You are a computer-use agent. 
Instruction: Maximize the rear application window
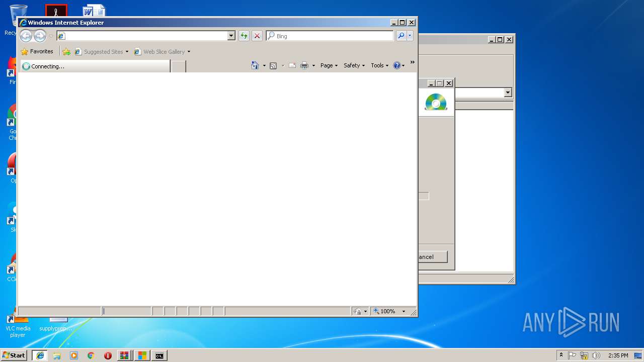(500, 39)
